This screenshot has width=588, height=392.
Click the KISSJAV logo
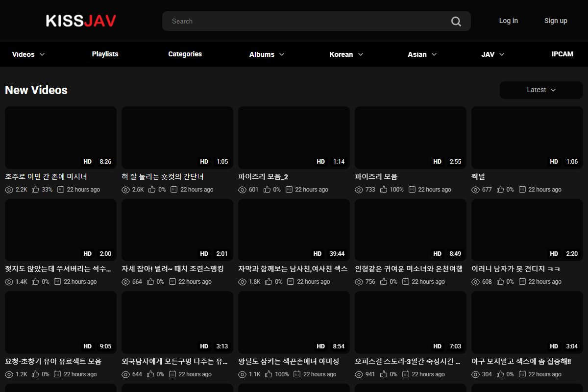point(81,21)
